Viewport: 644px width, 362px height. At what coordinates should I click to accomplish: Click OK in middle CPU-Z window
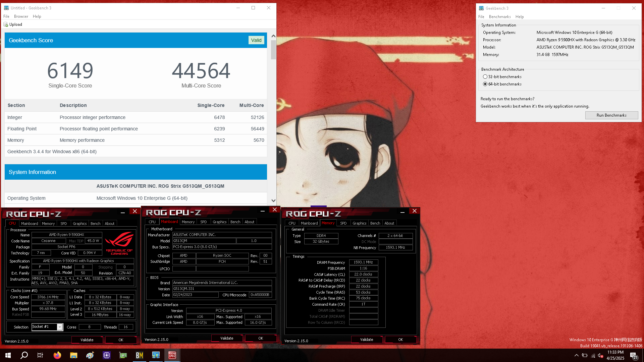click(261, 338)
